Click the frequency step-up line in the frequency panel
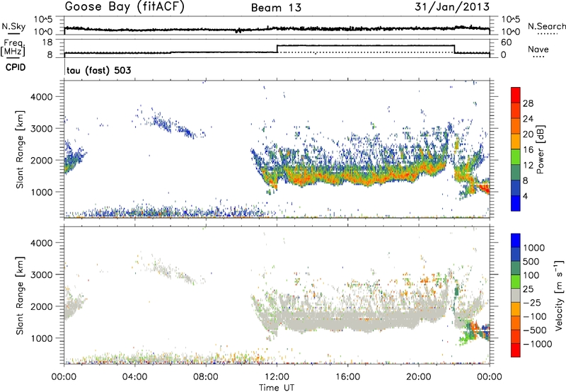The image size is (566, 392). coord(277,49)
